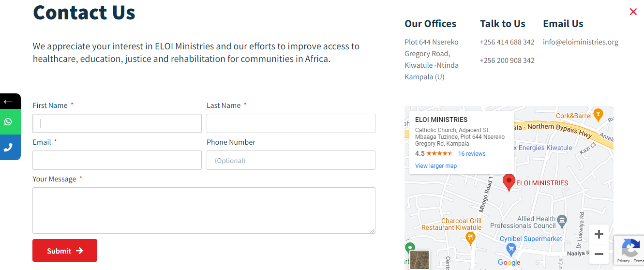Click the red ELOI MINISTRIES map pin
The height and width of the screenshot is (270, 644).
click(x=509, y=182)
